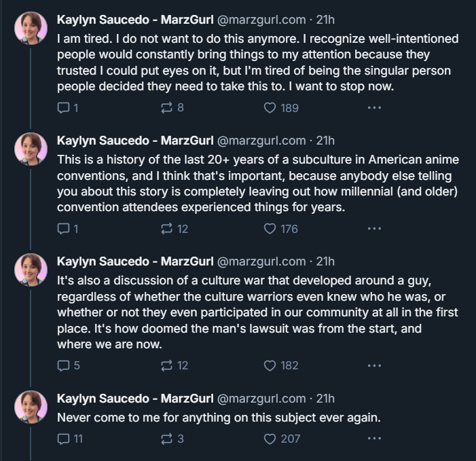Open more options on anime conventions post

[x=374, y=229]
